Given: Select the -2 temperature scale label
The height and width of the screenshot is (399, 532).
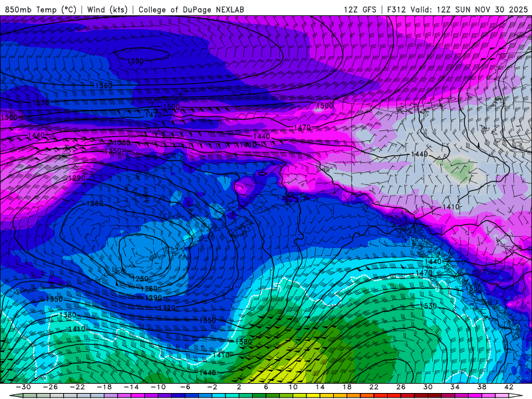Looking at the screenshot, I should point(212,387).
